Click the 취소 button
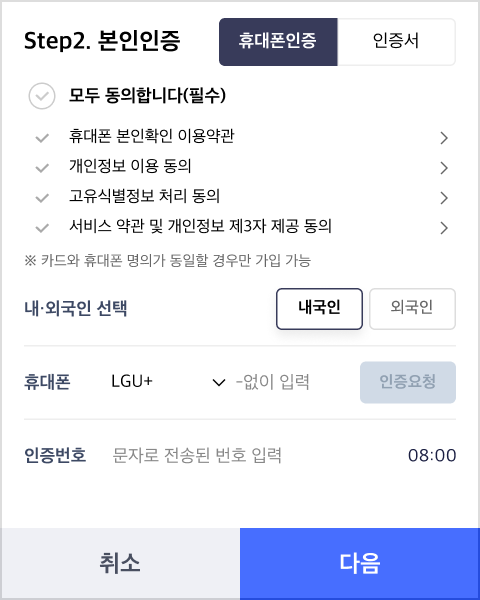The image size is (480, 600). [x=120, y=564]
